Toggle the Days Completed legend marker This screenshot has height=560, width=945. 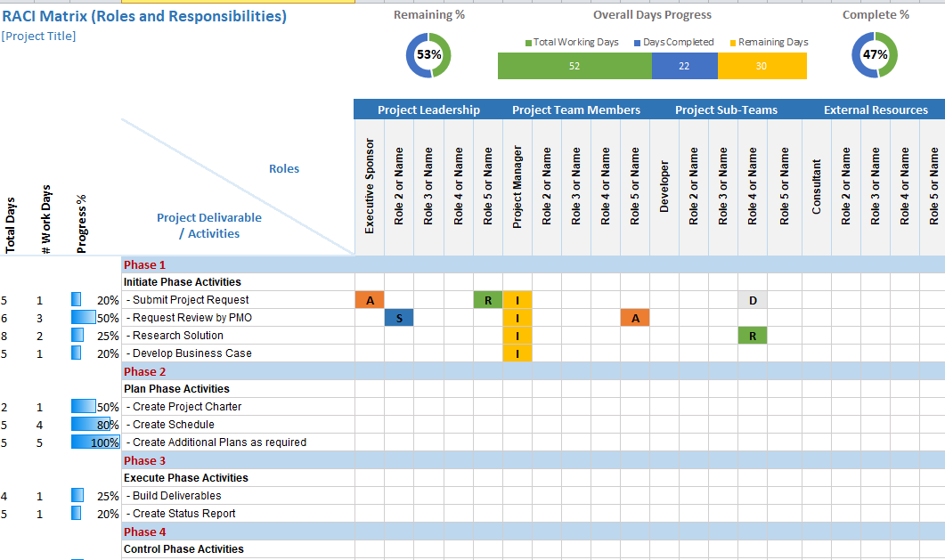tap(637, 42)
